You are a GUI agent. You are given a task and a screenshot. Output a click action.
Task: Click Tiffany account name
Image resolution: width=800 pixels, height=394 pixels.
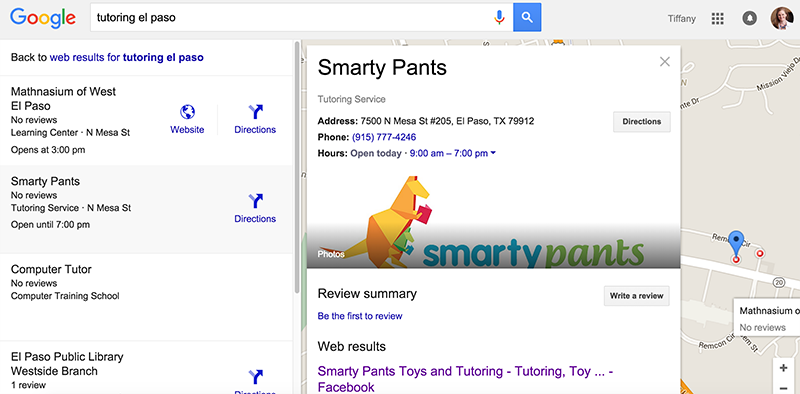(x=682, y=19)
